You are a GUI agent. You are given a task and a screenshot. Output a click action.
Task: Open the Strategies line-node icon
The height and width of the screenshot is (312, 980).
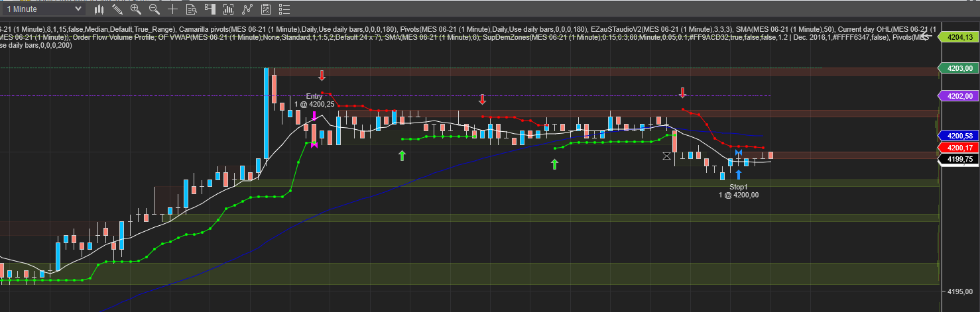click(247, 9)
